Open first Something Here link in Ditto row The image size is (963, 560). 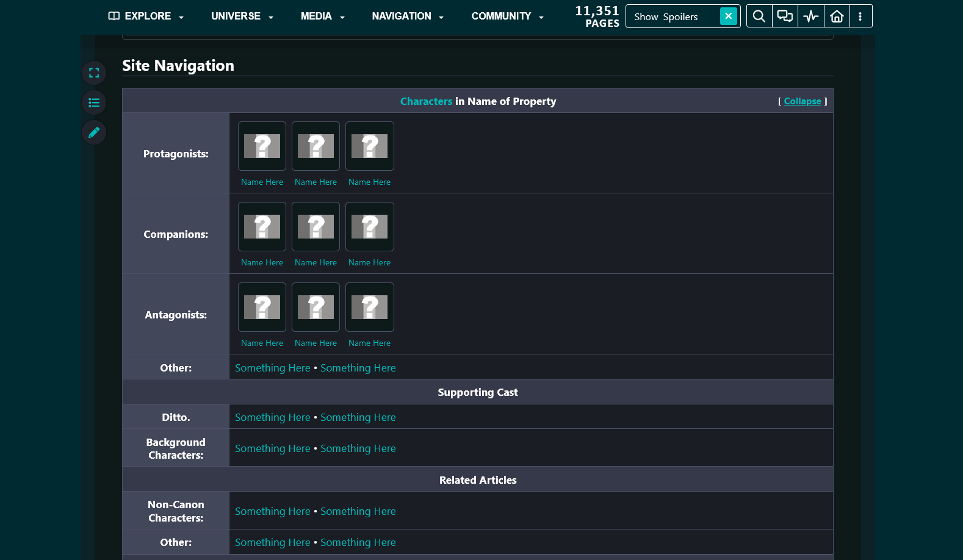pos(272,417)
